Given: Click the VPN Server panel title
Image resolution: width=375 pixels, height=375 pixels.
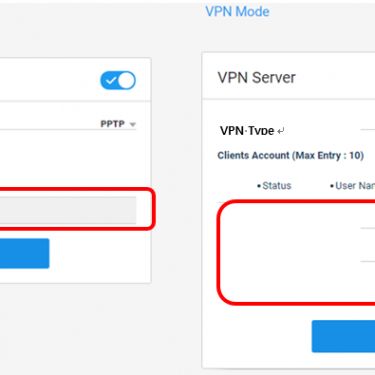Looking at the screenshot, I should 256,78.
